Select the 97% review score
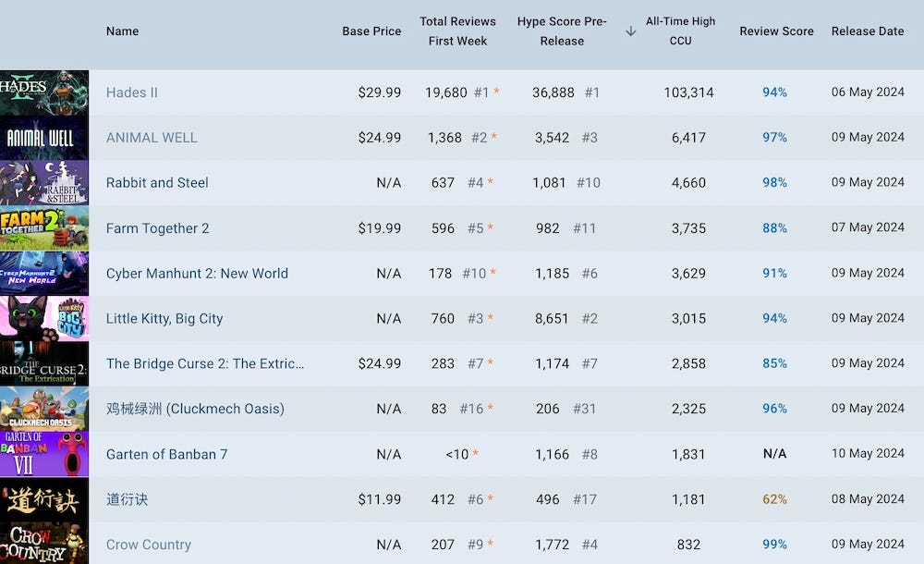 coord(774,138)
